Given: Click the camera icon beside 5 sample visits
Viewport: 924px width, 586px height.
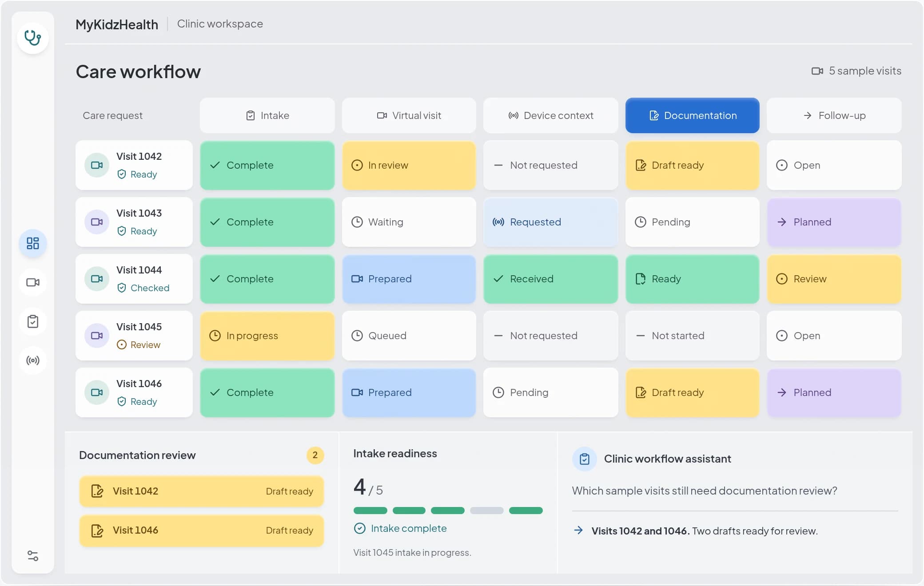Looking at the screenshot, I should (x=817, y=71).
